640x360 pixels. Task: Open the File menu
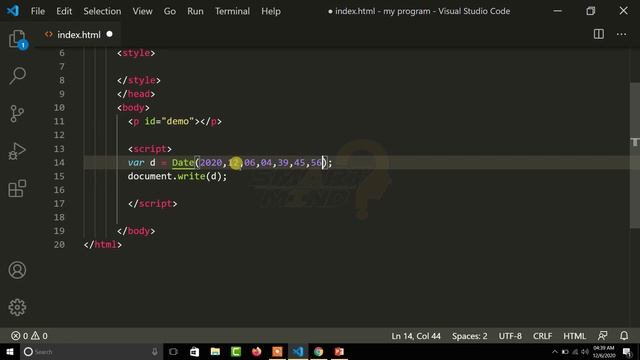pyautogui.click(x=38, y=11)
